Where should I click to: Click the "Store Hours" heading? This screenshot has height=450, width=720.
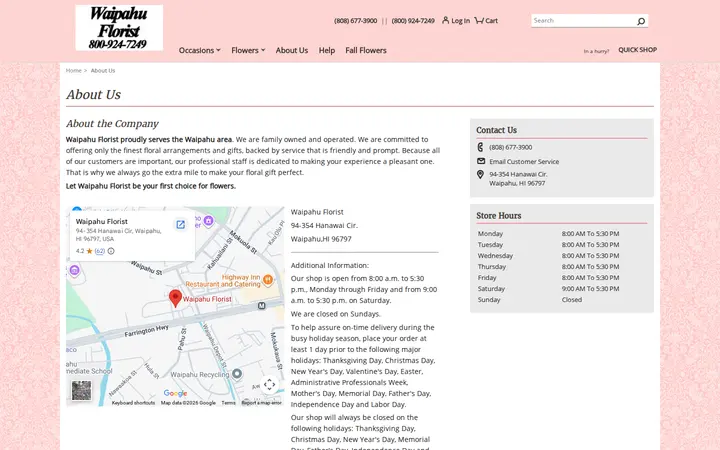click(499, 216)
